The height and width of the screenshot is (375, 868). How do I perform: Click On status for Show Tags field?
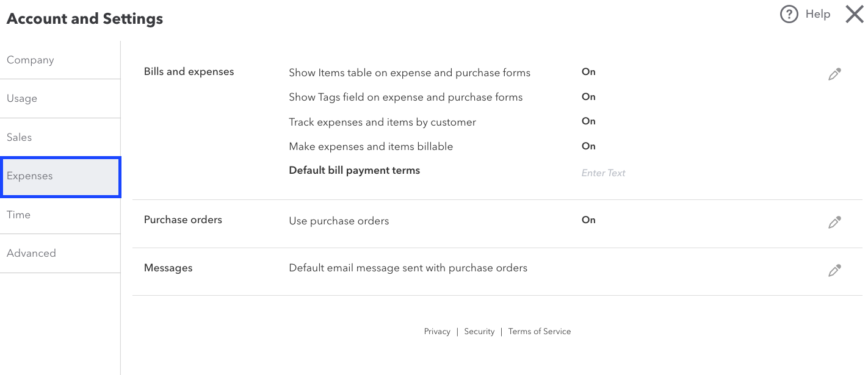(588, 96)
